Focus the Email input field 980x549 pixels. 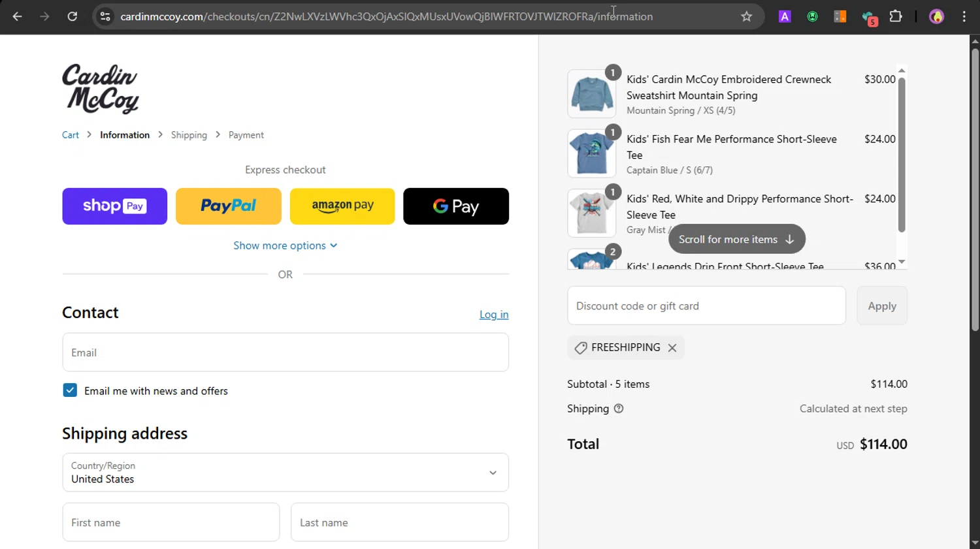286,353
